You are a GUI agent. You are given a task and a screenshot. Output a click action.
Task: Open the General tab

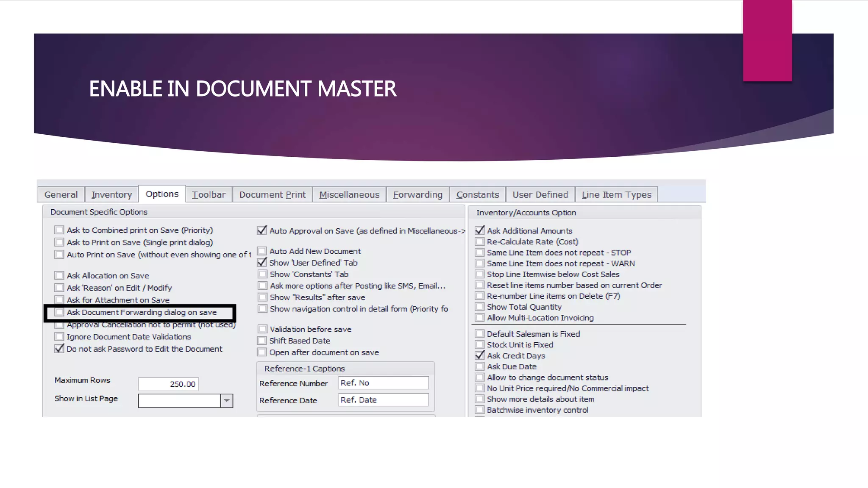pyautogui.click(x=61, y=194)
